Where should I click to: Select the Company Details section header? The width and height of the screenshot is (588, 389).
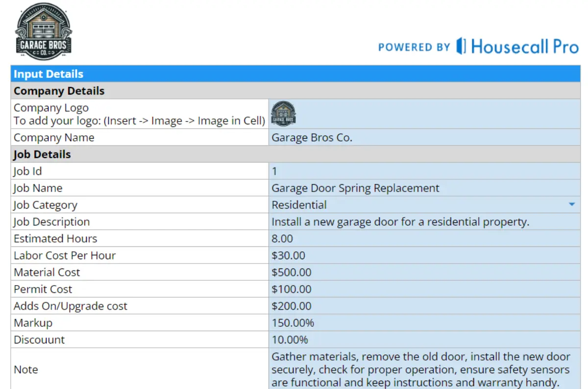(x=295, y=91)
